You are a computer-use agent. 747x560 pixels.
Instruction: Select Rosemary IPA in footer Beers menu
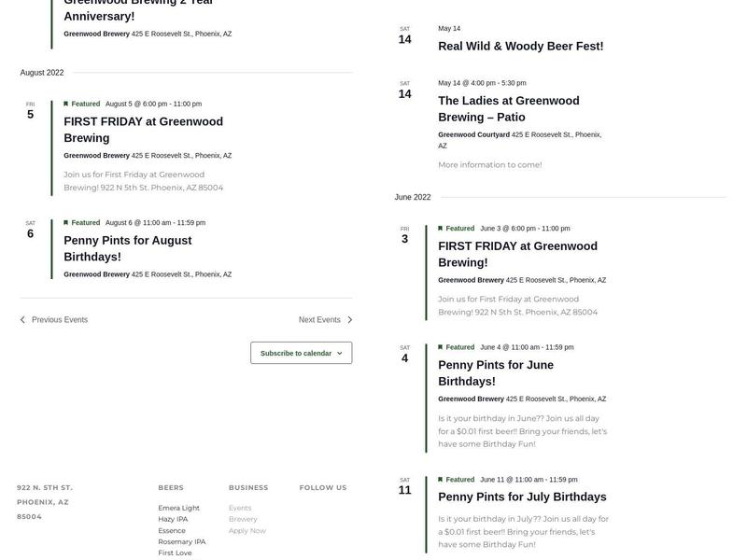pos(181,541)
